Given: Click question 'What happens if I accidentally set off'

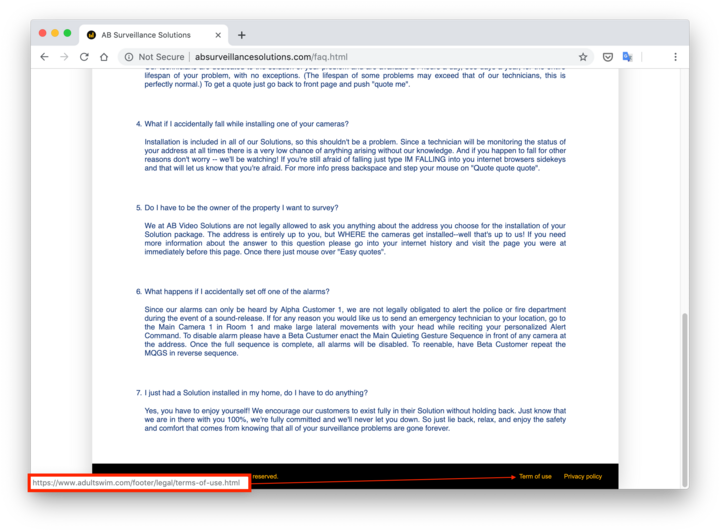Looking at the screenshot, I should [237, 292].
